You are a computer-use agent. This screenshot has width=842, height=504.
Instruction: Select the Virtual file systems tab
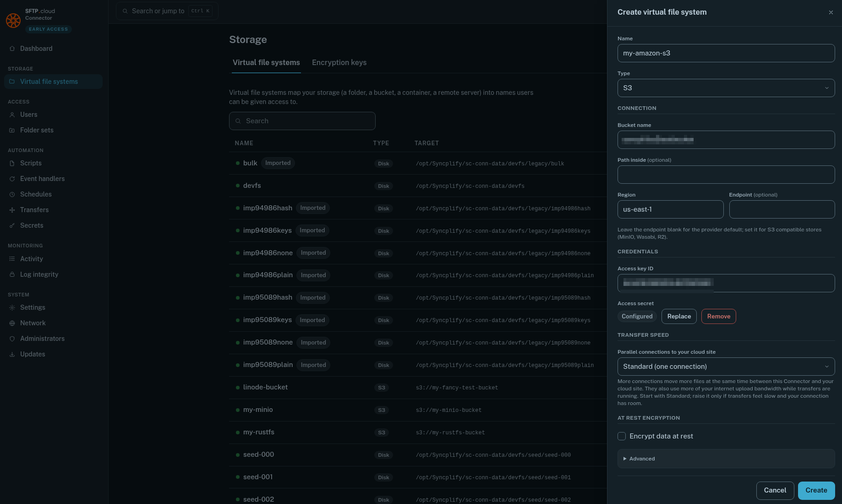click(266, 62)
